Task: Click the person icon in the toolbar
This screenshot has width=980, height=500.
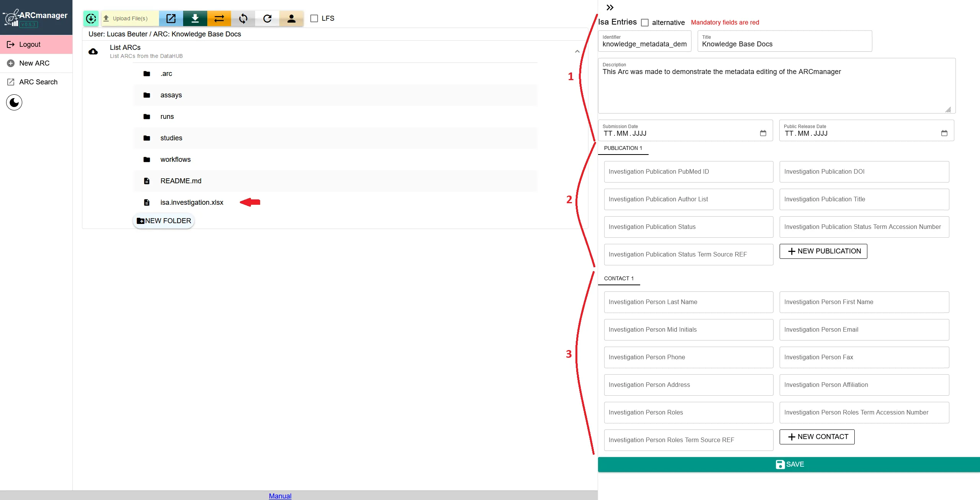Action: point(292,18)
